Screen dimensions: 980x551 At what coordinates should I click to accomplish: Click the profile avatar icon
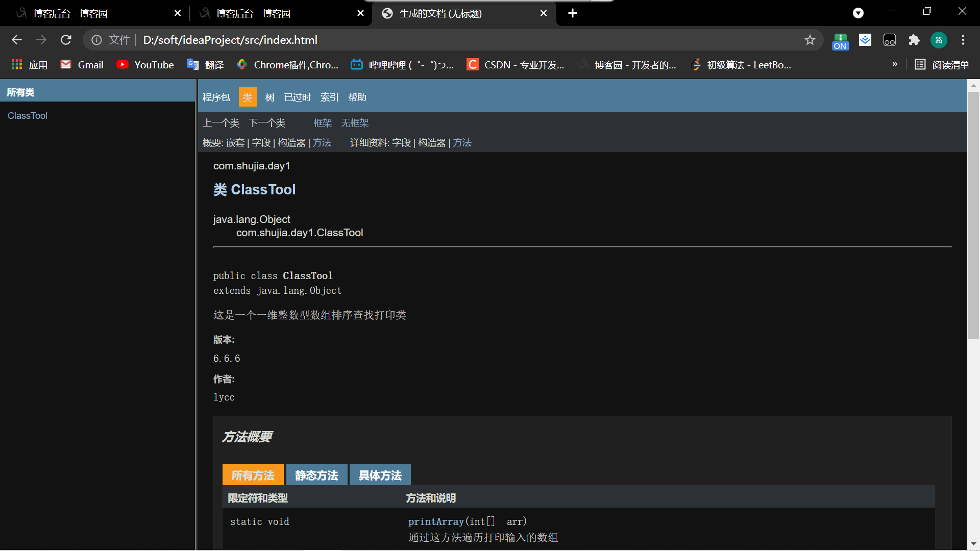[939, 40]
